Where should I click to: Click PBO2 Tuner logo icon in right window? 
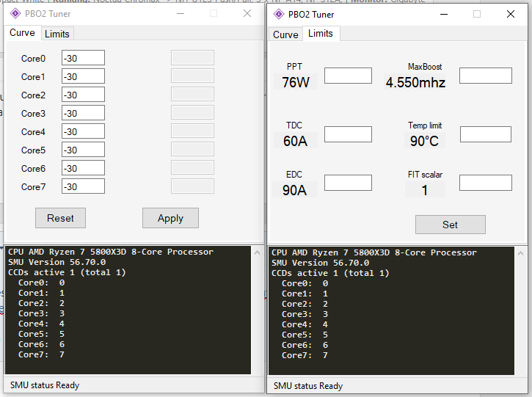[x=279, y=14]
